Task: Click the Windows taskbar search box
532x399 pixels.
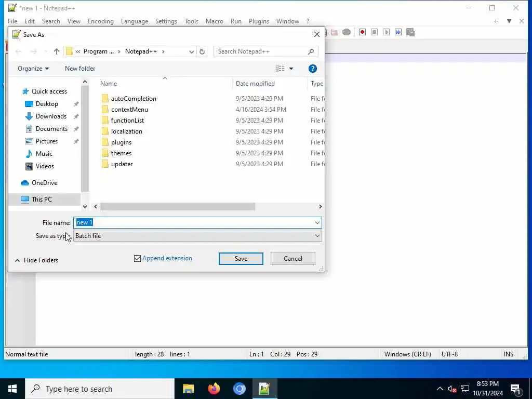Action: pos(99,389)
